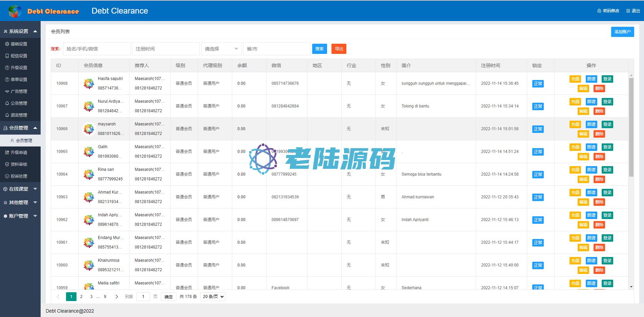Expand the 在线课堂 sidebar menu
Screen dimensions: 644x317
tap(20, 189)
